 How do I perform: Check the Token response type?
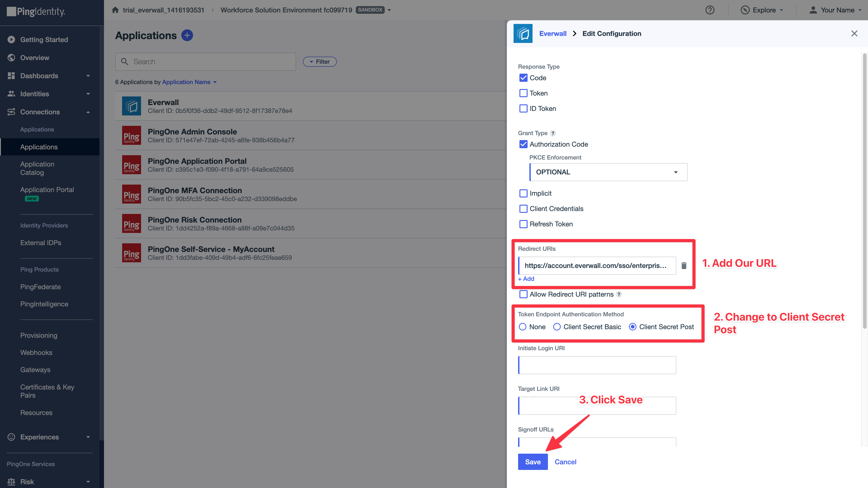point(523,93)
